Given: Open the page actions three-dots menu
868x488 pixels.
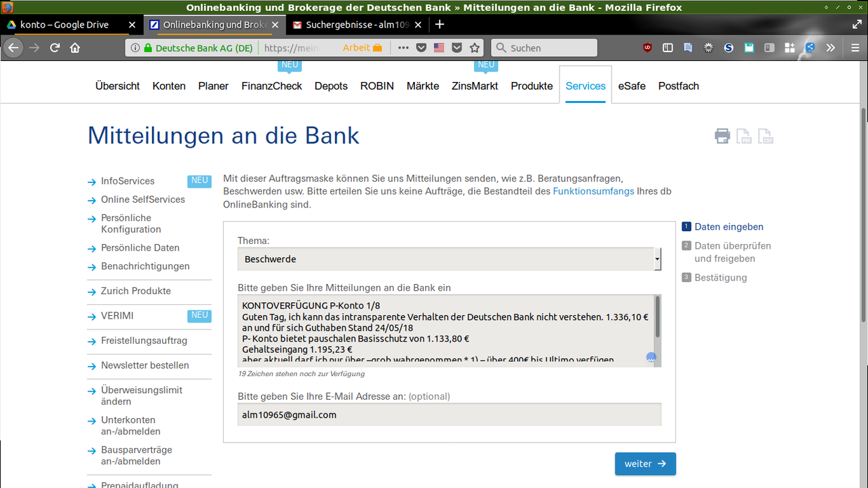Looking at the screenshot, I should tap(403, 47).
